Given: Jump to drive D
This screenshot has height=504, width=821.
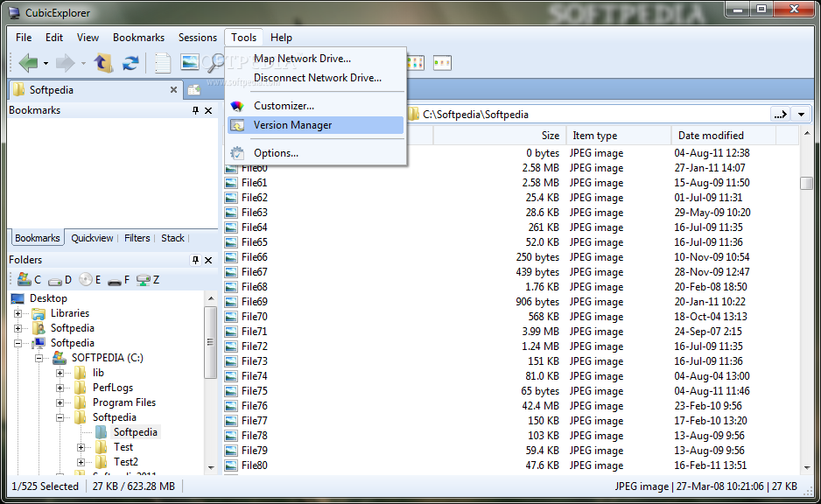Looking at the screenshot, I should point(60,281).
